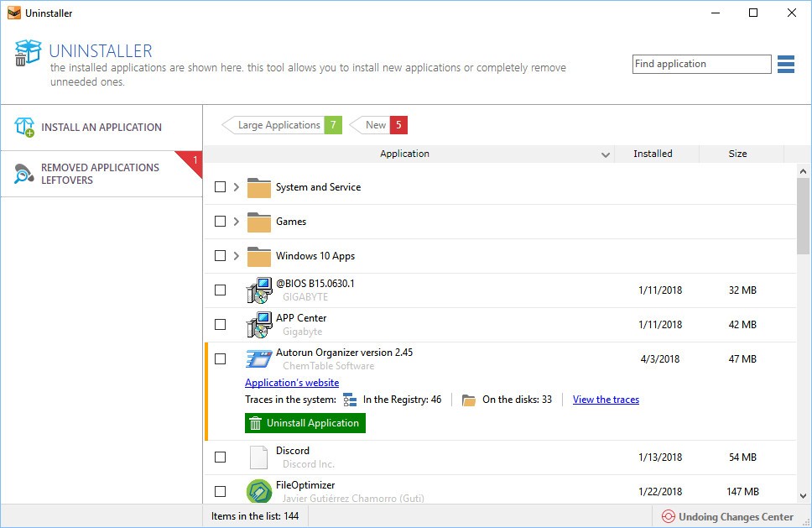The width and height of the screenshot is (812, 528).
Task: Open the hamburger menu icon
Action: pyautogui.click(x=785, y=64)
